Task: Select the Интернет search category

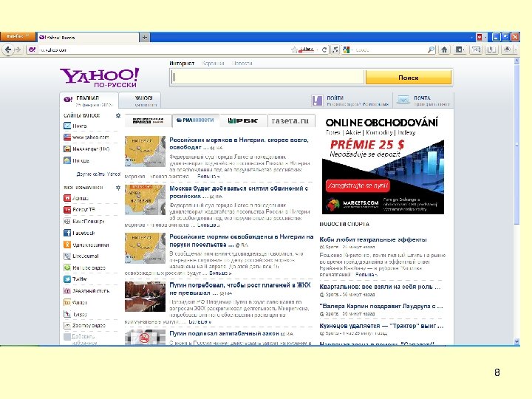Action: [182, 63]
